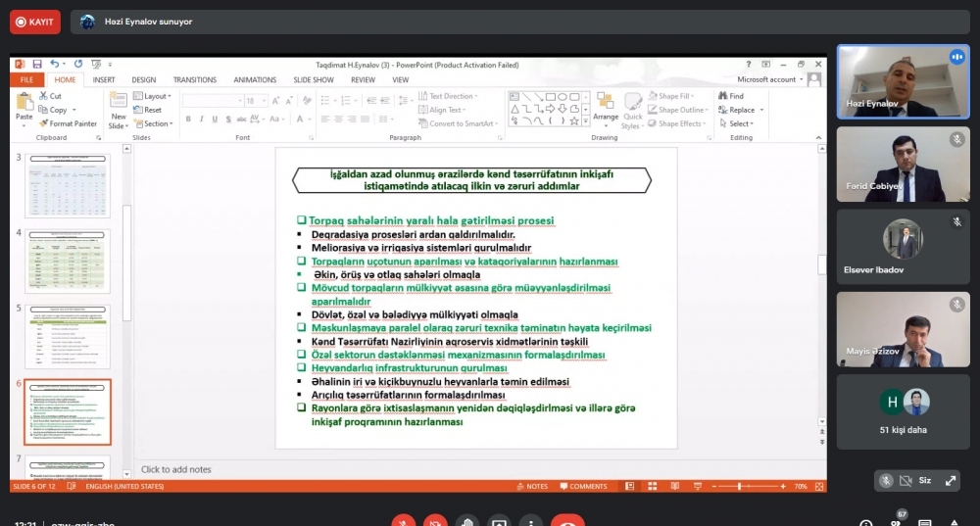
Task: Expand the Shape Fill dropdown
Action: coord(671,96)
